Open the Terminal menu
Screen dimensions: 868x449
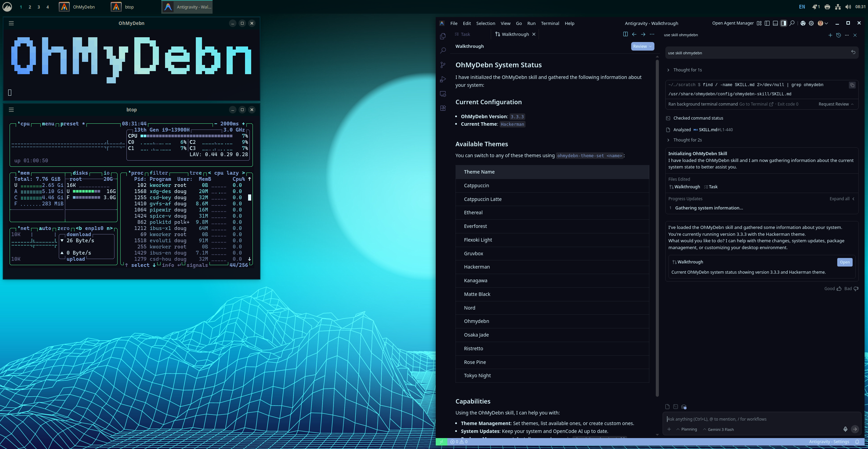point(550,23)
